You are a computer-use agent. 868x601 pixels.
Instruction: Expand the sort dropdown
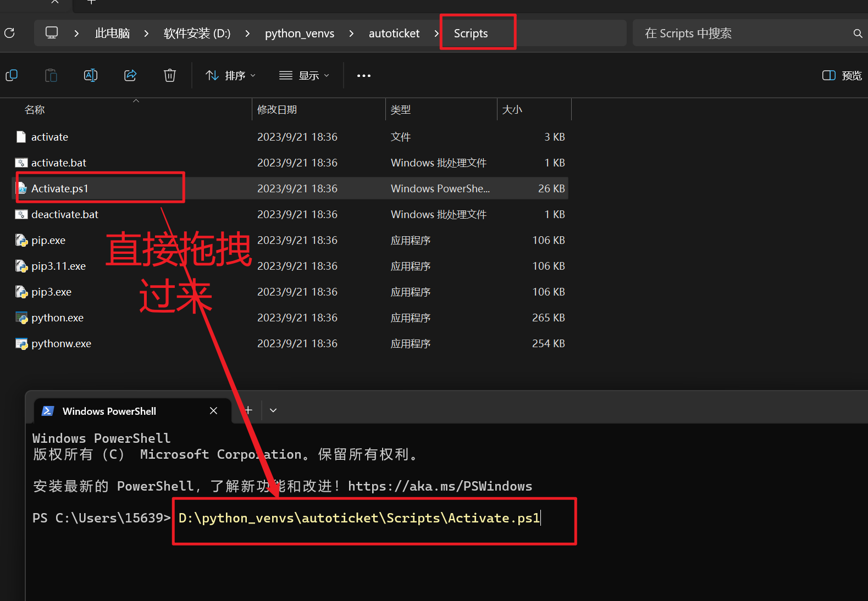(230, 76)
